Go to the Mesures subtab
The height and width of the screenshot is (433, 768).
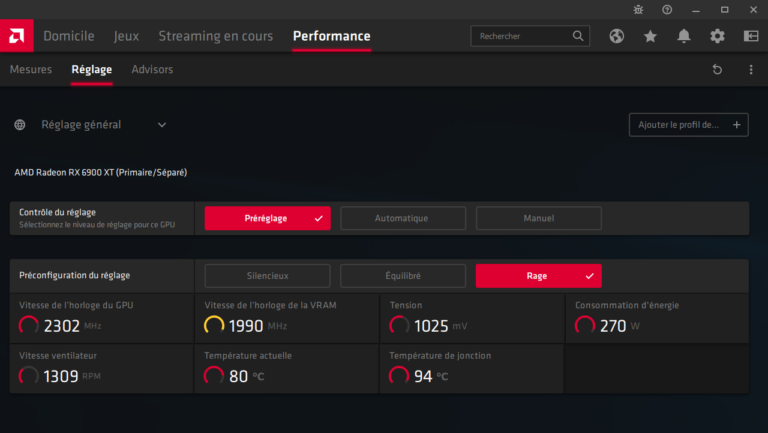point(30,70)
